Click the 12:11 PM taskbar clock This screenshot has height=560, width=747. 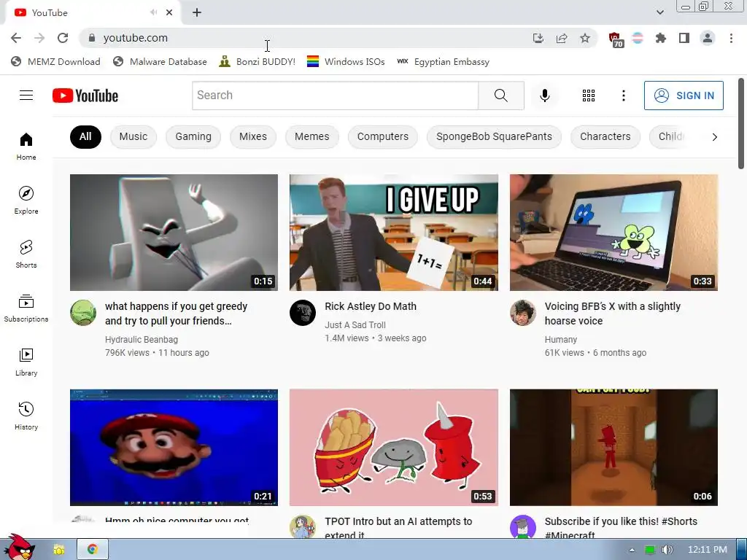click(x=708, y=550)
